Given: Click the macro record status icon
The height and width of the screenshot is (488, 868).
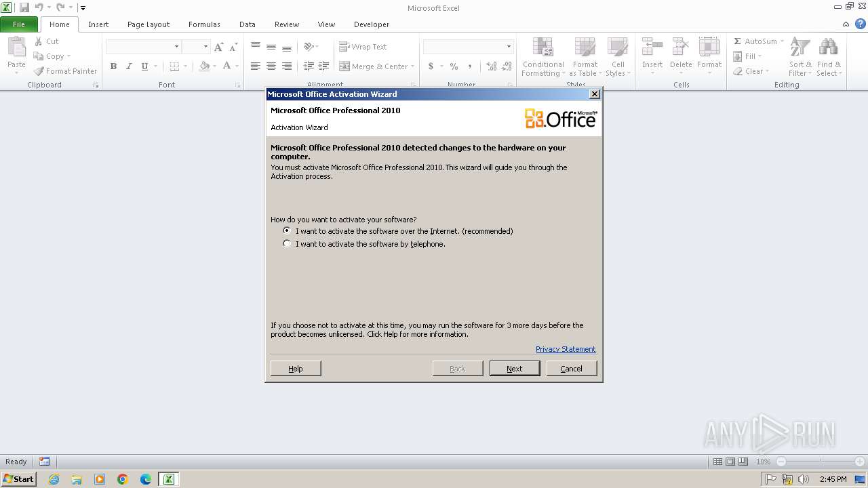Looking at the screenshot, I should click(x=44, y=462).
